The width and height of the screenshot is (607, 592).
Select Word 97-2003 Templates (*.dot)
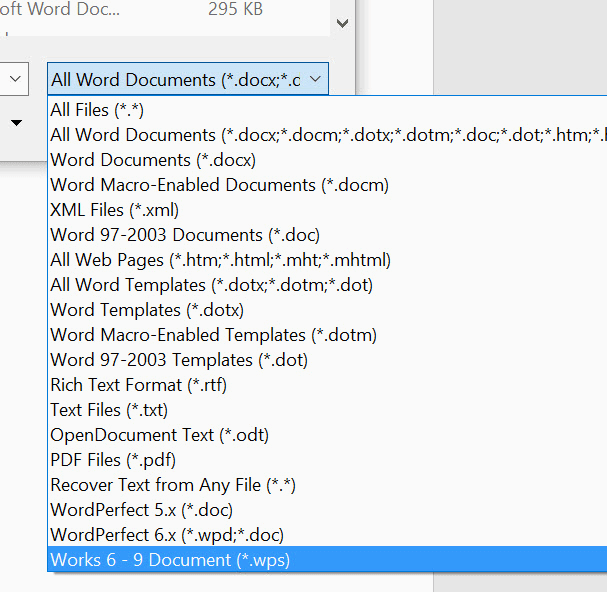click(x=327, y=360)
